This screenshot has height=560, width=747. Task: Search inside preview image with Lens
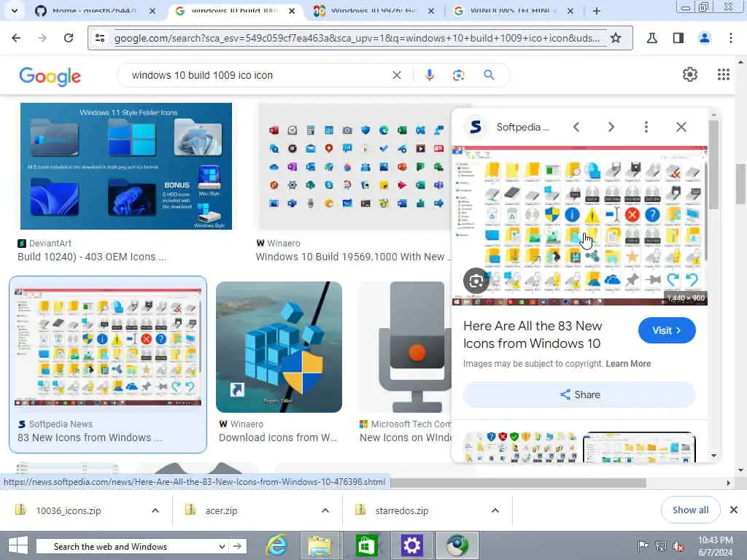[x=476, y=281]
